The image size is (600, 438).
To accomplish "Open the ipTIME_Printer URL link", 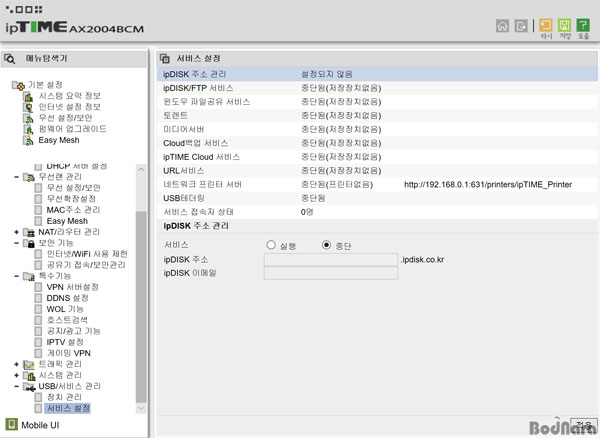I will point(488,185).
